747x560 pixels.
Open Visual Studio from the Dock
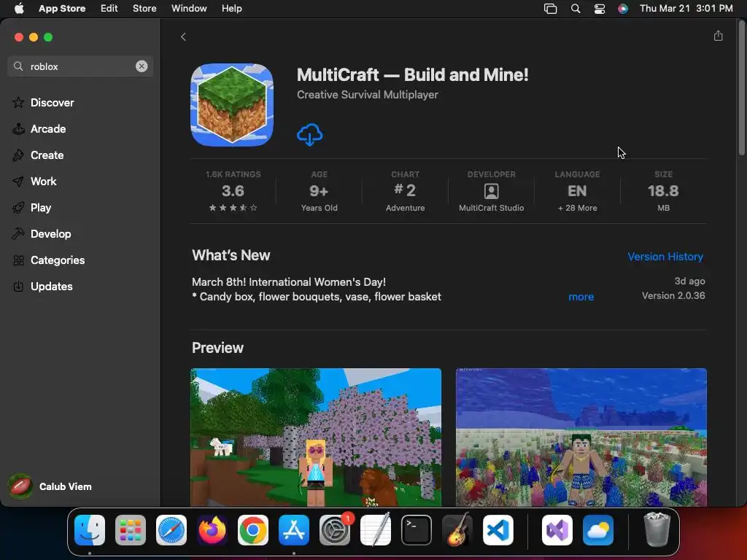click(x=557, y=529)
